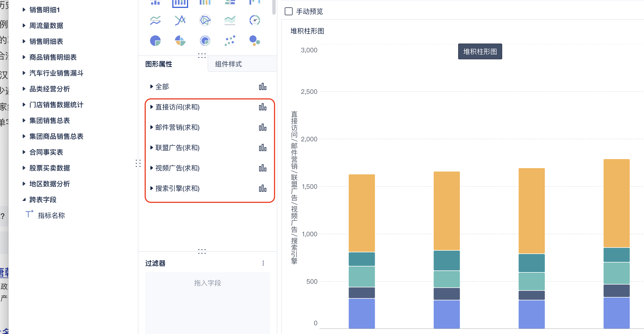
Task: Enable the 手动预览 checkbox
Action: (x=289, y=11)
